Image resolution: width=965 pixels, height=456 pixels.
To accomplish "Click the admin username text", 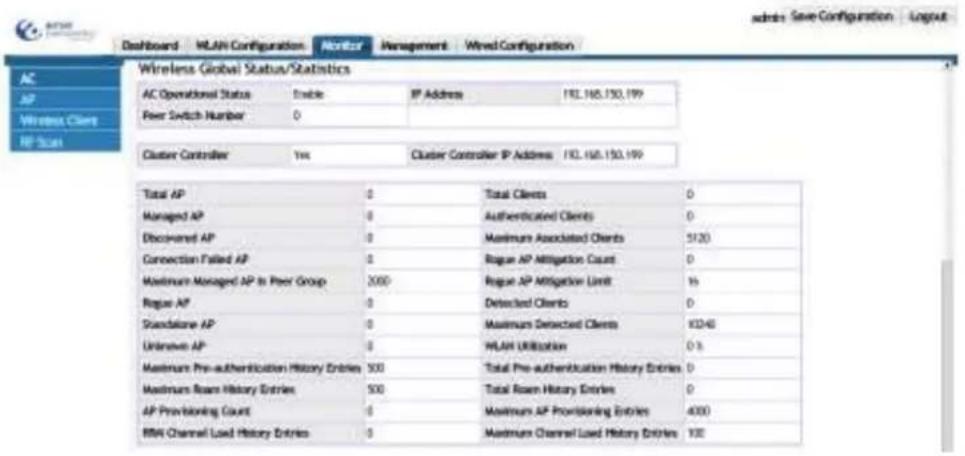I will point(767,17).
